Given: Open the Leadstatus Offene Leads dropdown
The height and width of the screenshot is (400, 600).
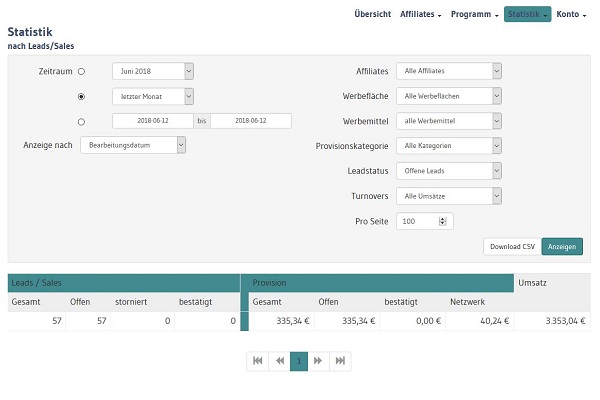Looking at the screenshot, I should click(448, 171).
